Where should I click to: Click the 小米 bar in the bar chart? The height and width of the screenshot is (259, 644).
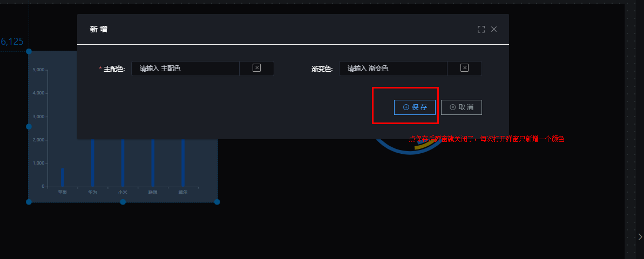coord(123,163)
